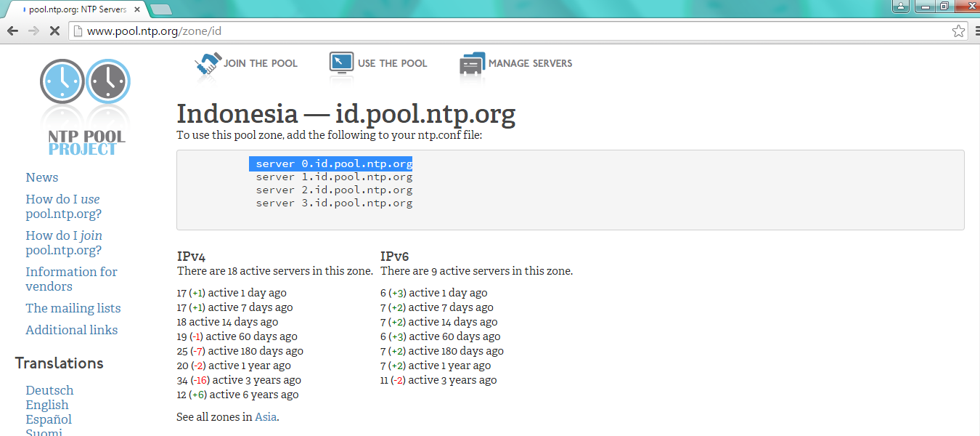Image resolution: width=980 pixels, height=436 pixels.
Task: Click '7 (+2) active 180 days ago' row
Action: tap(442, 351)
